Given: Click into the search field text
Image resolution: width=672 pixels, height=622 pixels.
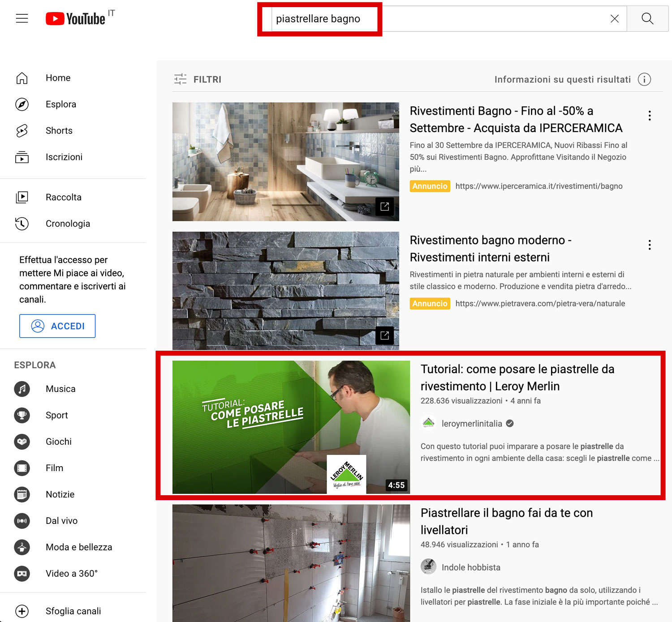Looking at the screenshot, I should point(318,19).
